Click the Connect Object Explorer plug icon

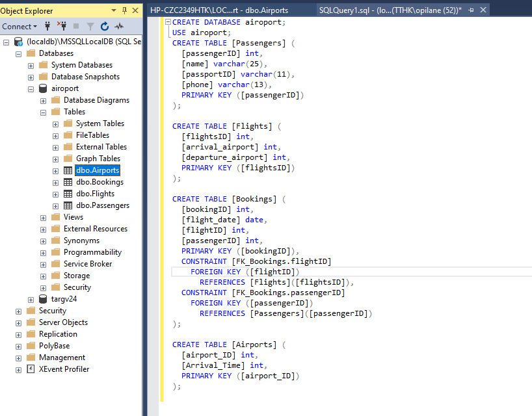tap(47, 26)
